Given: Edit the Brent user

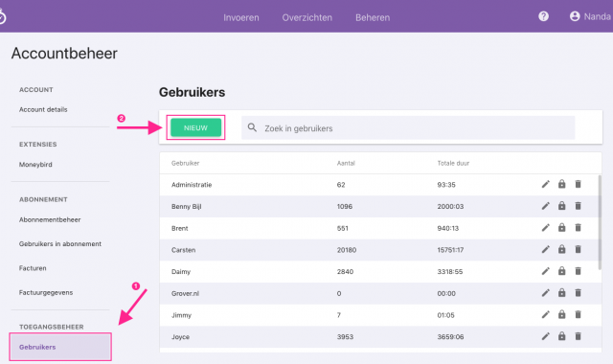Looking at the screenshot, I should (545, 228).
